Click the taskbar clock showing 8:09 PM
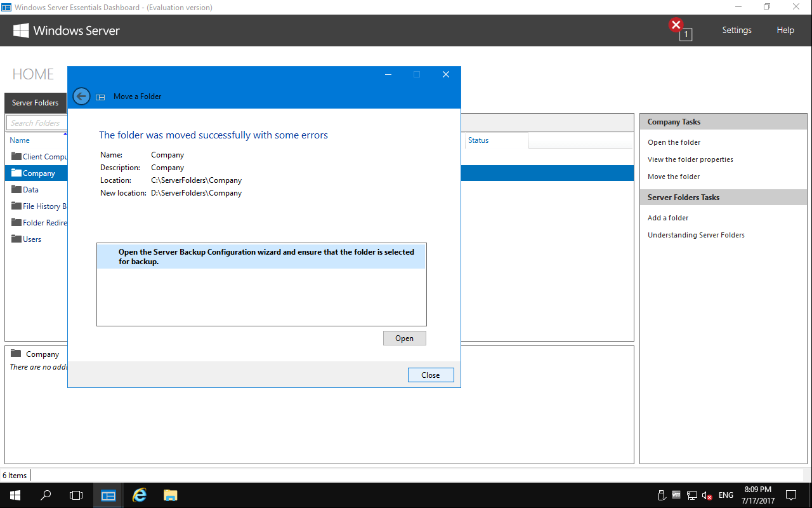This screenshot has height=508, width=812. pyautogui.click(x=758, y=495)
